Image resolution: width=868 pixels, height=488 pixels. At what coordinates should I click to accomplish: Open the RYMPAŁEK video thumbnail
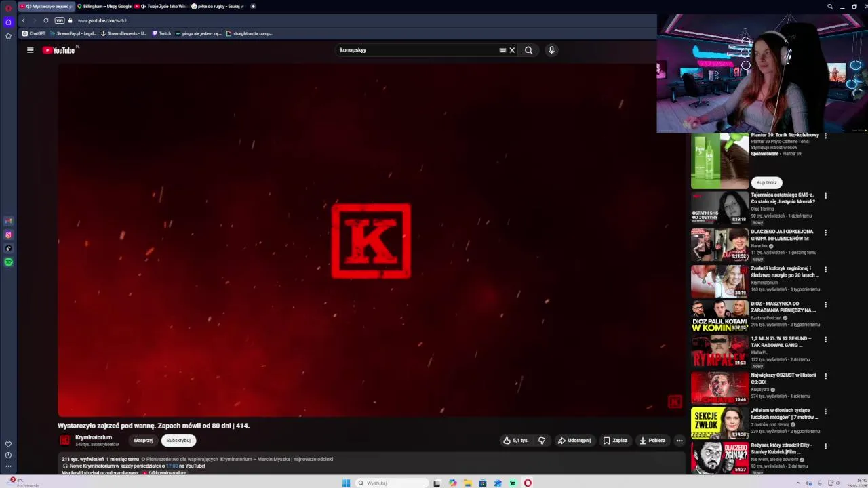(x=719, y=352)
